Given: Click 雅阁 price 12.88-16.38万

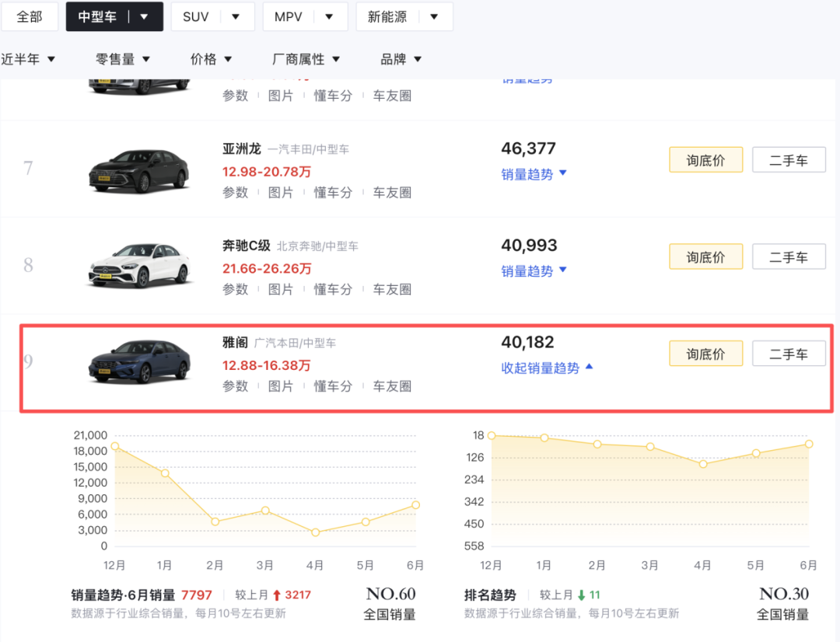Looking at the screenshot, I should [267, 366].
